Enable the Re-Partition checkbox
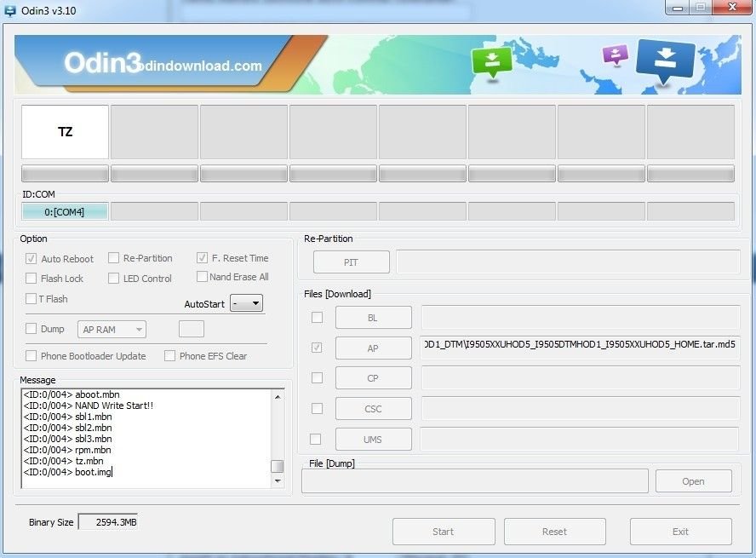756x558 pixels. (x=113, y=258)
